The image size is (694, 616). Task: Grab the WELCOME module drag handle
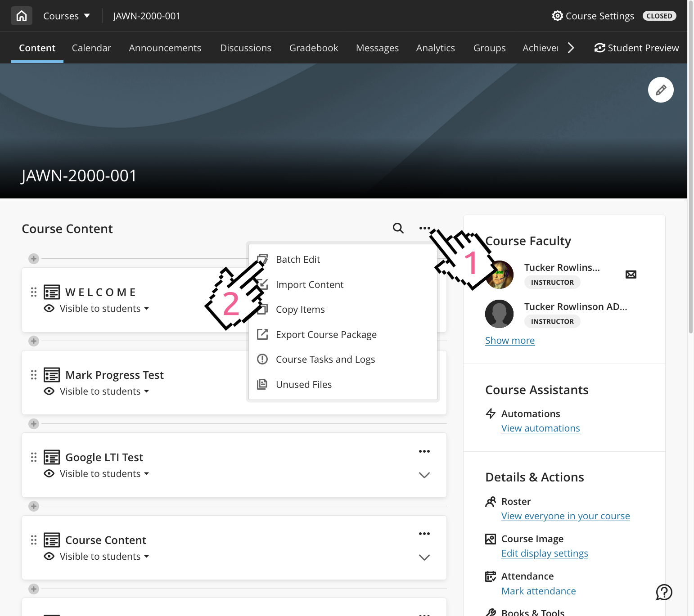click(x=34, y=292)
